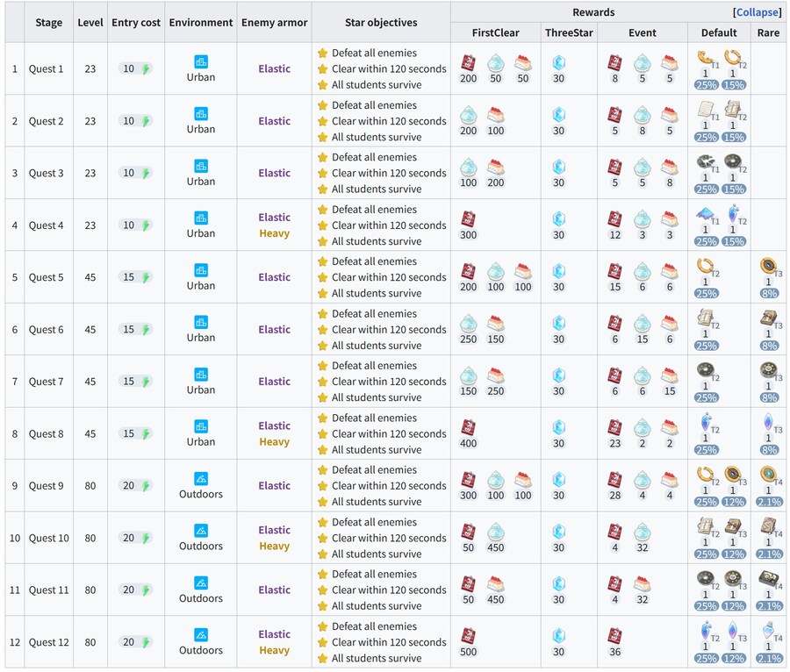Click the star beside Quest 6 'Defeat all enemies'
The height and width of the screenshot is (672, 790).
point(322,313)
